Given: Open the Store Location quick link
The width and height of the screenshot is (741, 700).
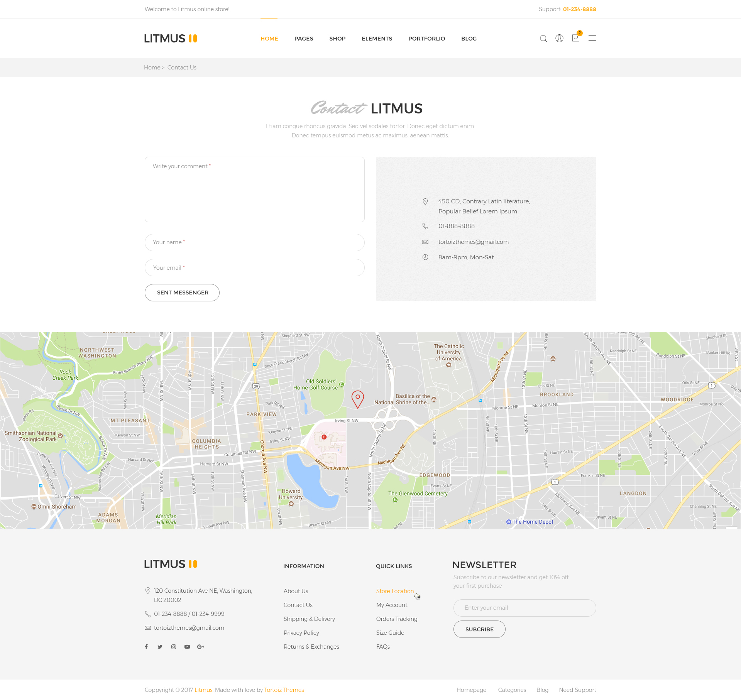Looking at the screenshot, I should click(395, 591).
